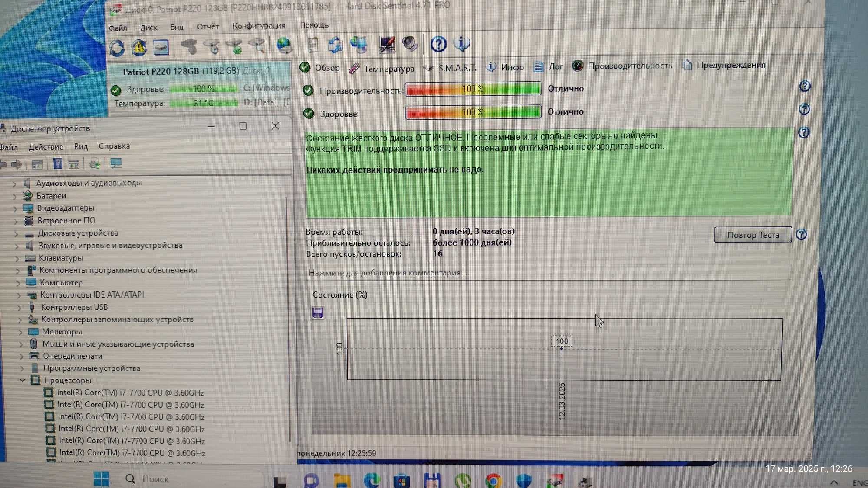Open the Конфигурация menu

259,26
